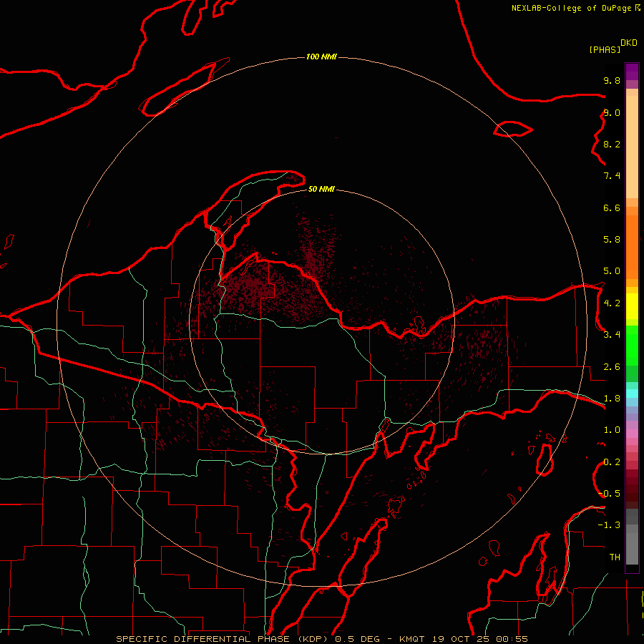
Task: Click the KDP product caption at bottom
Action: click(321, 639)
